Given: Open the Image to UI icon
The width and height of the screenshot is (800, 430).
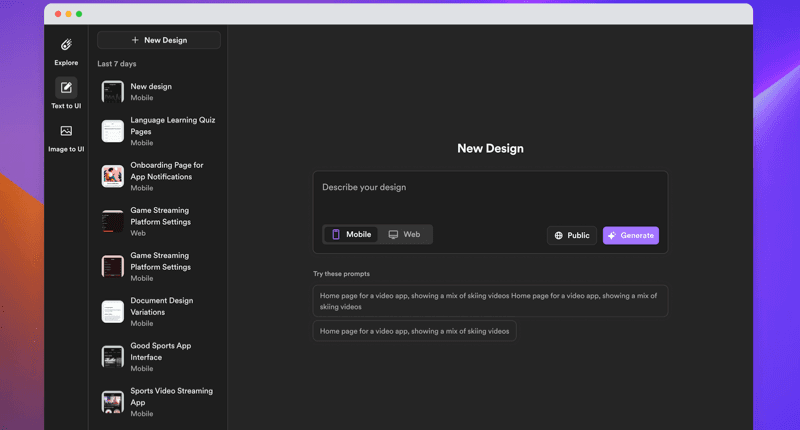Looking at the screenshot, I should tap(66, 131).
